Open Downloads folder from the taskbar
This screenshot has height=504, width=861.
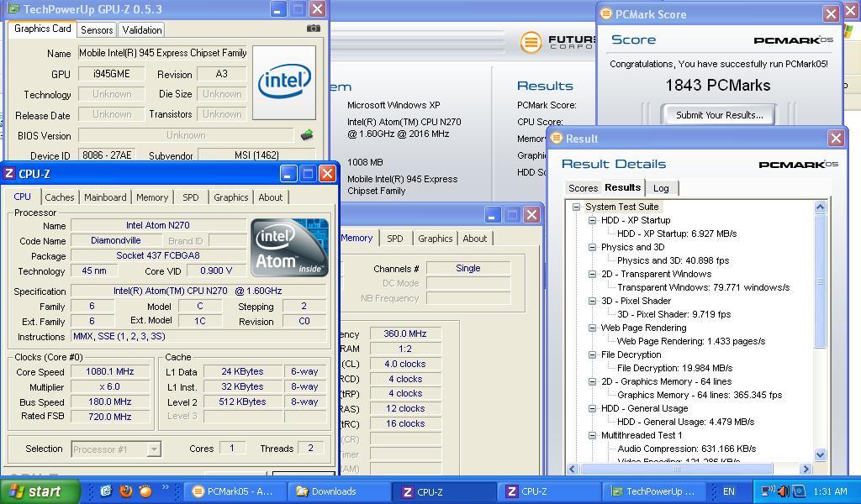click(341, 491)
